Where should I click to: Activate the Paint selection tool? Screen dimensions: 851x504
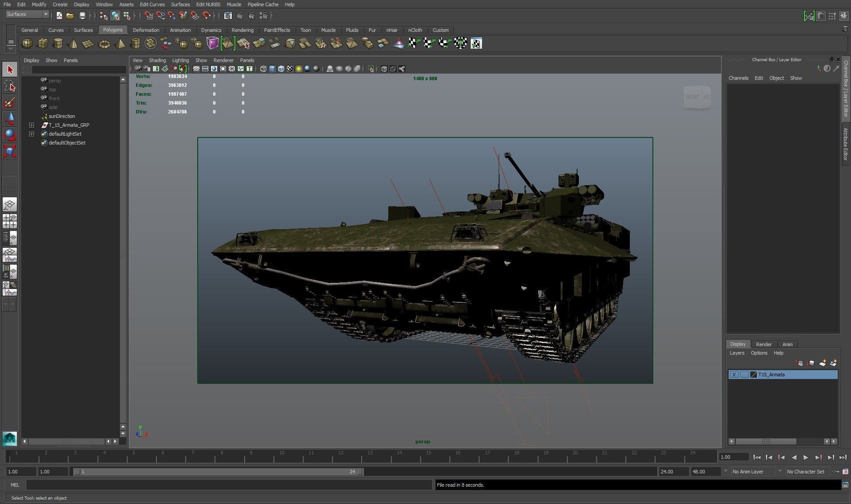(x=10, y=102)
